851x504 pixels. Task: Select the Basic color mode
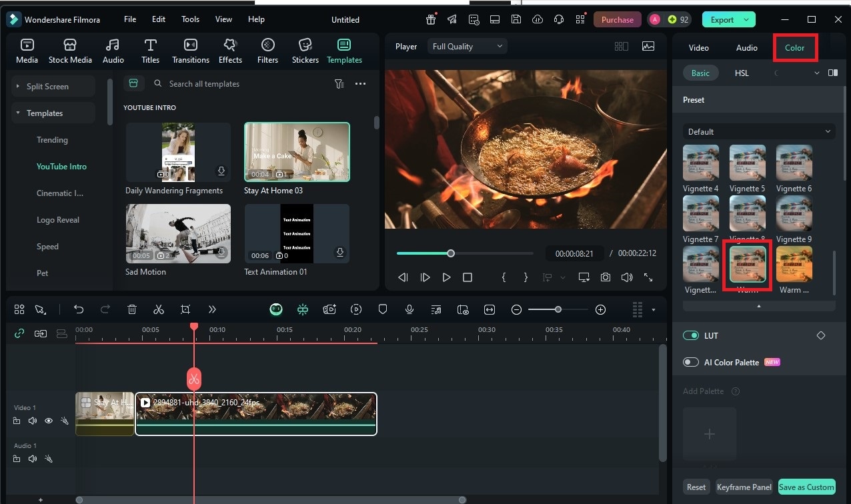700,73
